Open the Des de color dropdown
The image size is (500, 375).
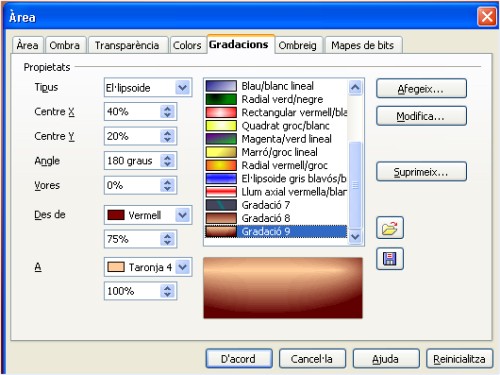tap(182, 215)
